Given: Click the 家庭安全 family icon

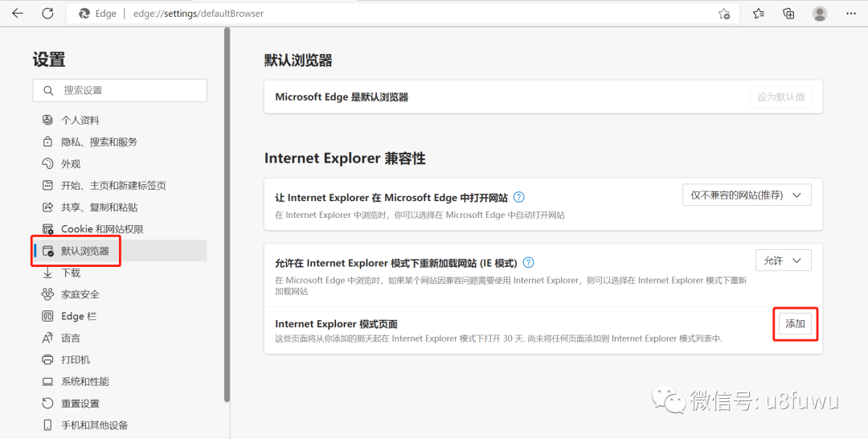Looking at the screenshot, I should (x=47, y=294).
